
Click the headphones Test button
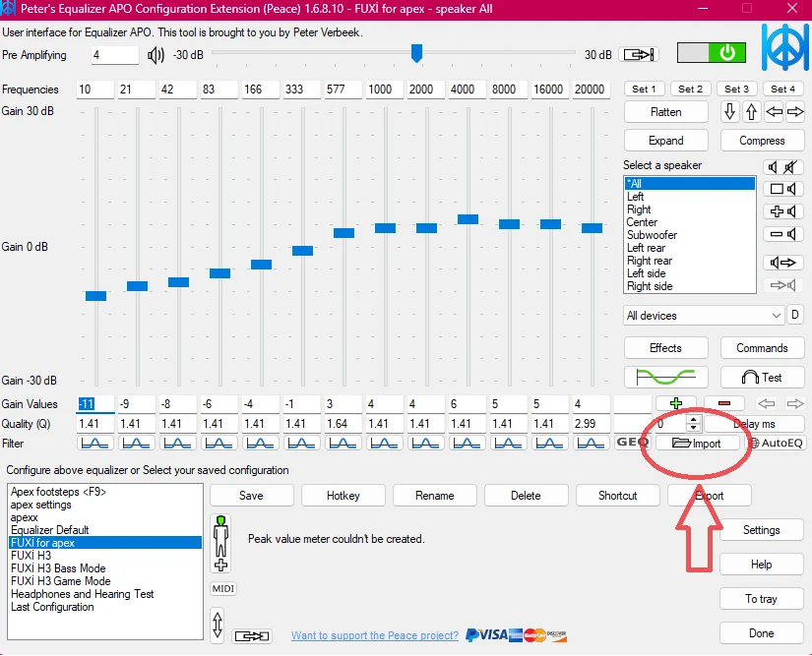pyautogui.click(x=762, y=377)
